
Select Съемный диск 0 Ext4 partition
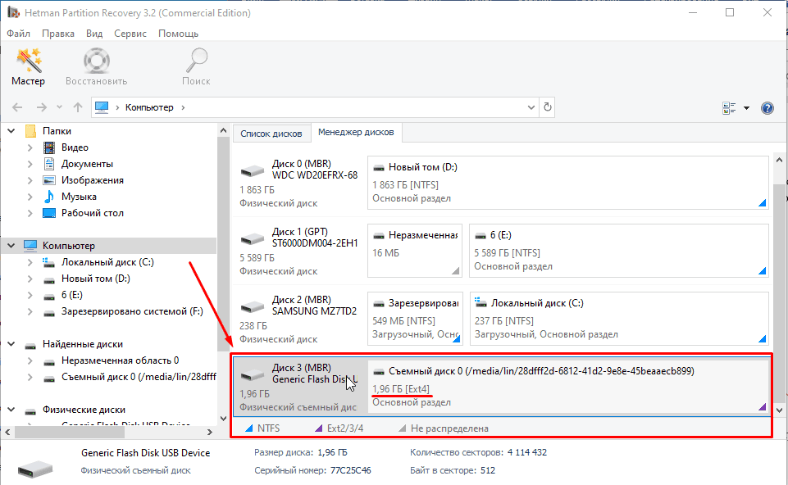pos(568,386)
